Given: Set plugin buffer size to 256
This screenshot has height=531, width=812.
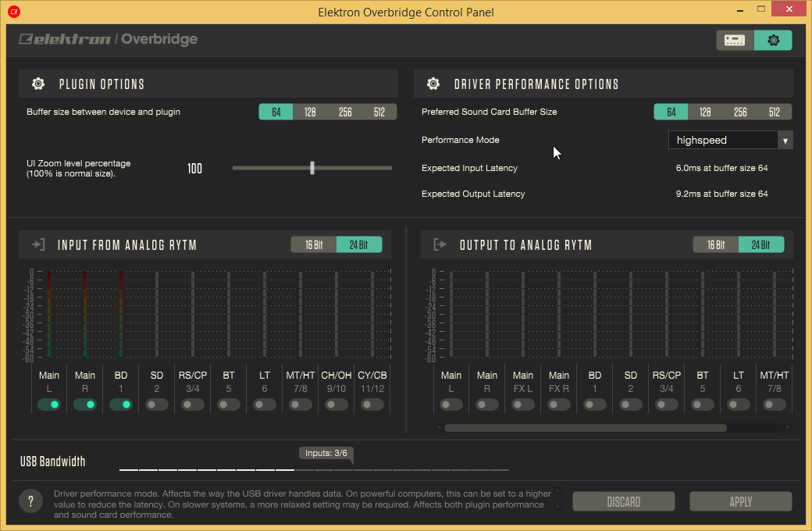Looking at the screenshot, I should tap(345, 112).
